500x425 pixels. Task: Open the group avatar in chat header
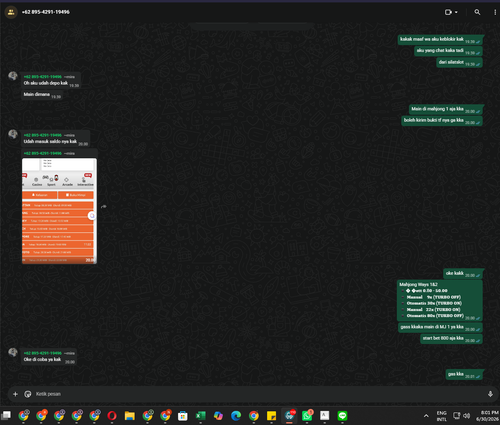[11, 12]
